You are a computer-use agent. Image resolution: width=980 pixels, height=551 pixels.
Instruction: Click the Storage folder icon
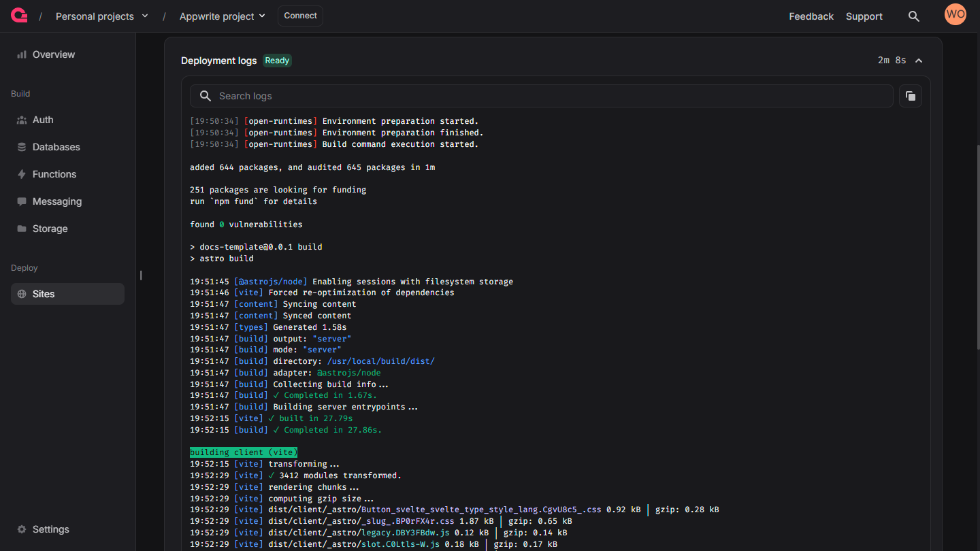click(x=22, y=229)
